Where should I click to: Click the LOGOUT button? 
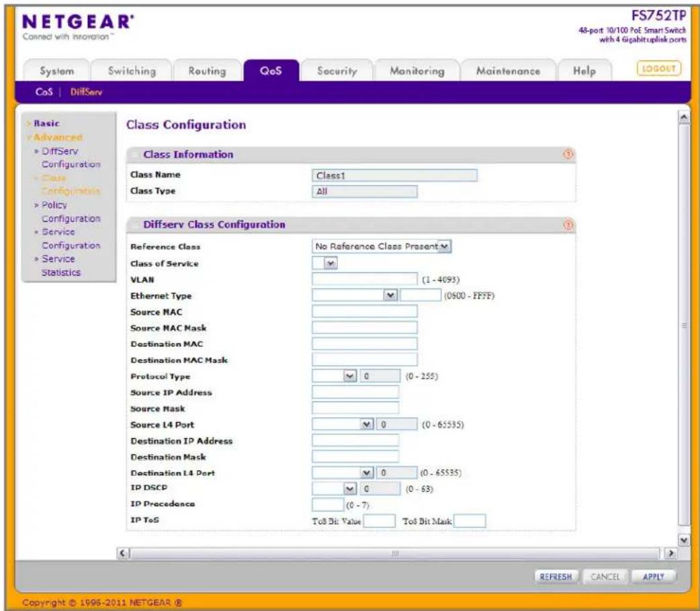[658, 69]
